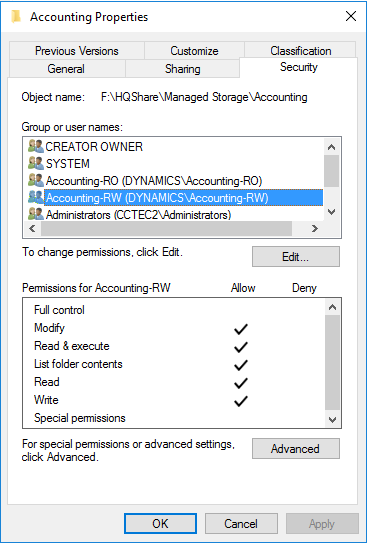
Task: Click up arrow of group names list
Action: 331,147
